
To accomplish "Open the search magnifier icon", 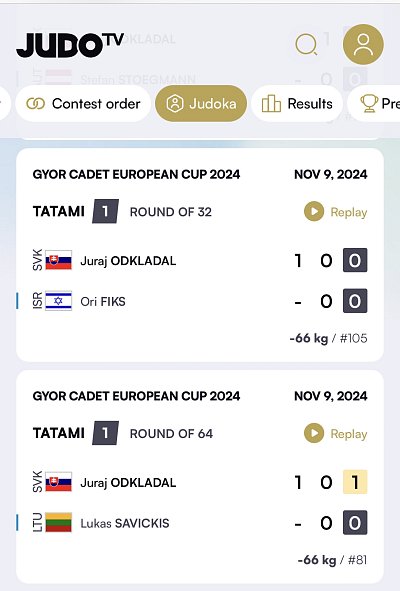I will click(x=306, y=44).
